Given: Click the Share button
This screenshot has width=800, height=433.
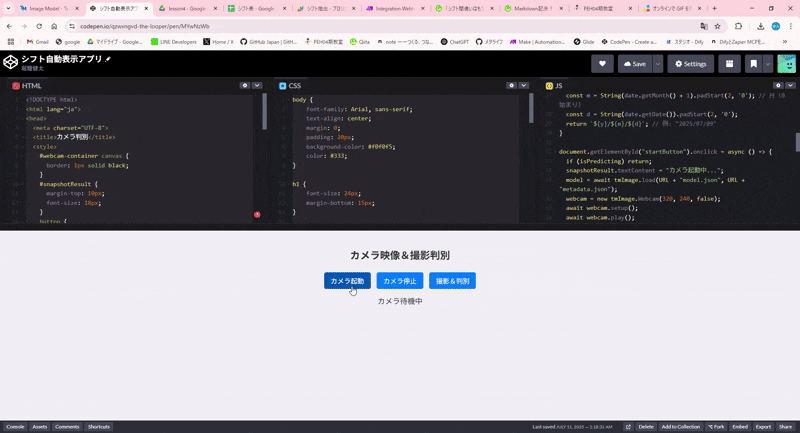Looking at the screenshot, I should 786,427.
